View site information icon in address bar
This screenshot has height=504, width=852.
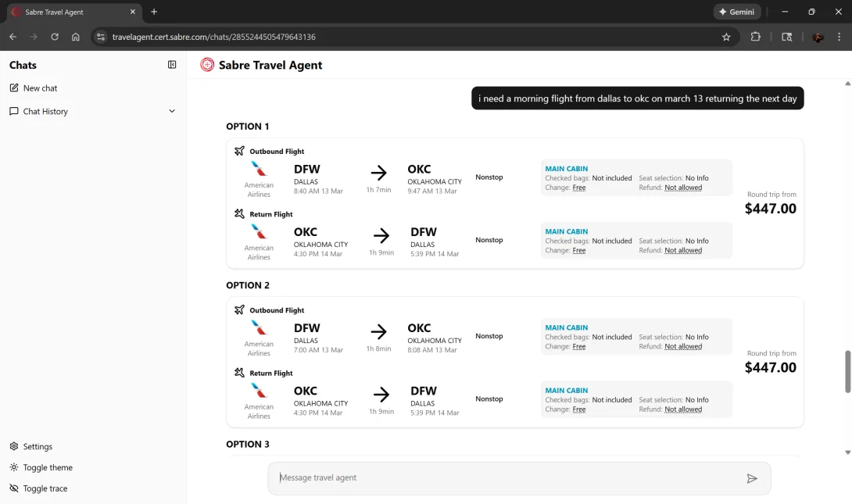pos(101,37)
